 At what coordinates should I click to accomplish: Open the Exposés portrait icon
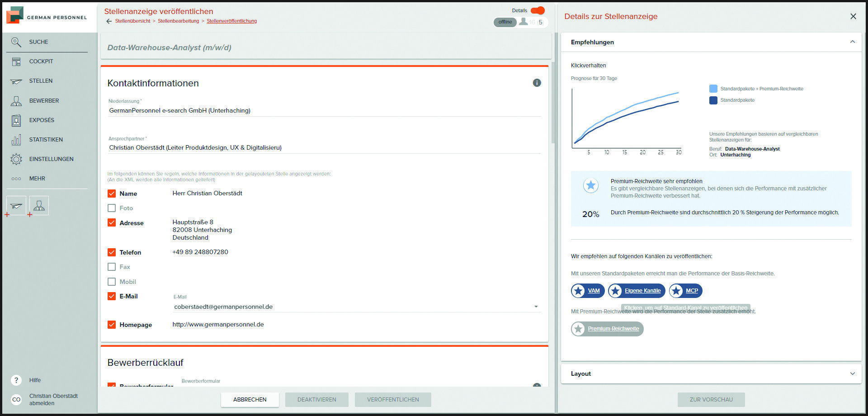click(x=16, y=120)
